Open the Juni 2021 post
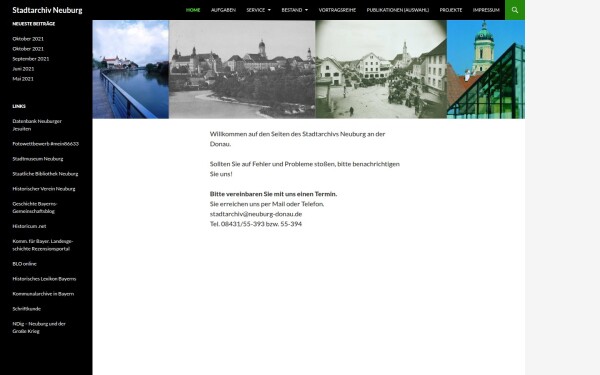Screen dimensions: 600x375 tap(23, 69)
